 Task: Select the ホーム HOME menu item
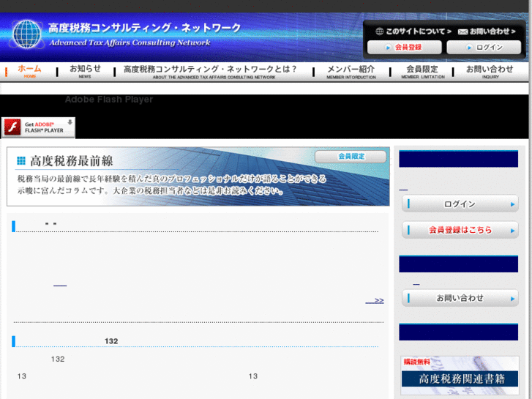[29, 71]
